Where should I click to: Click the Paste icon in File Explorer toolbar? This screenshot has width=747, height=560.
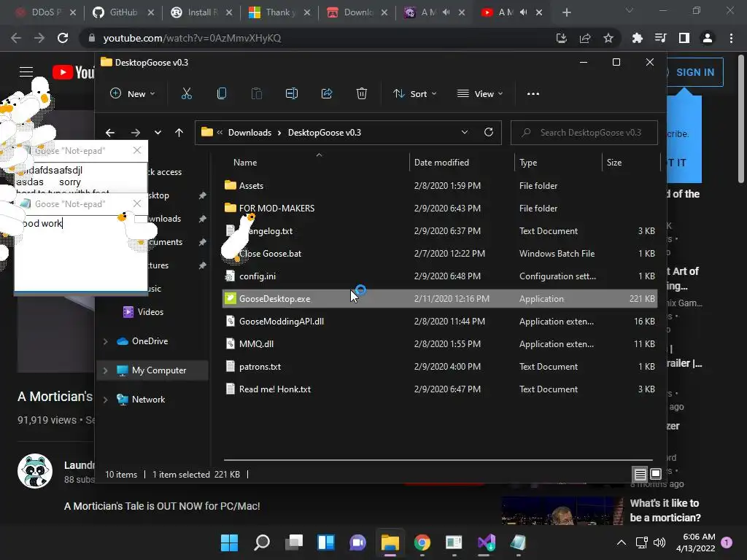point(256,94)
